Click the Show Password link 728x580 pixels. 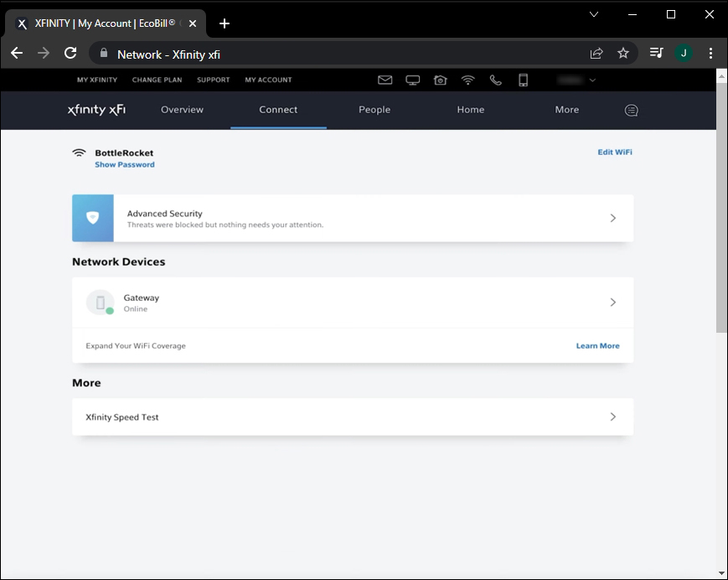tap(125, 165)
